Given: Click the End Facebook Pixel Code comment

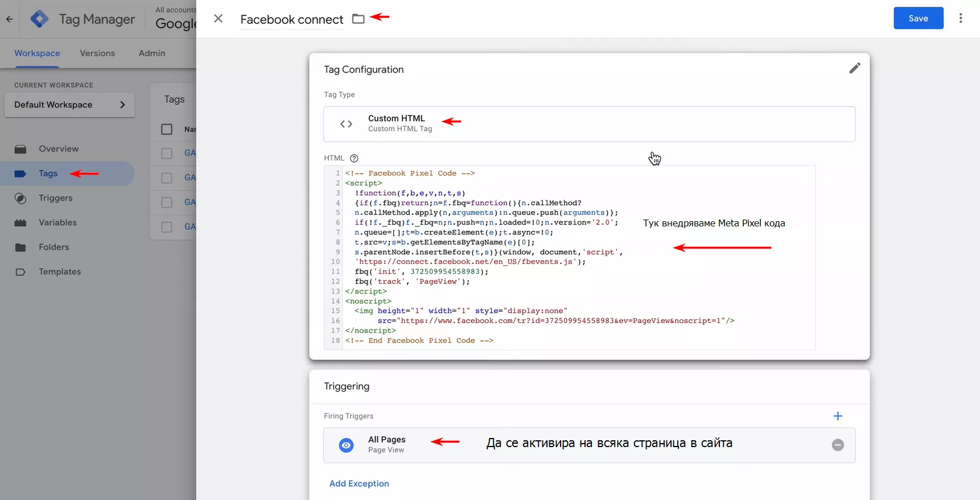Looking at the screenshot, I should point(419,341).
